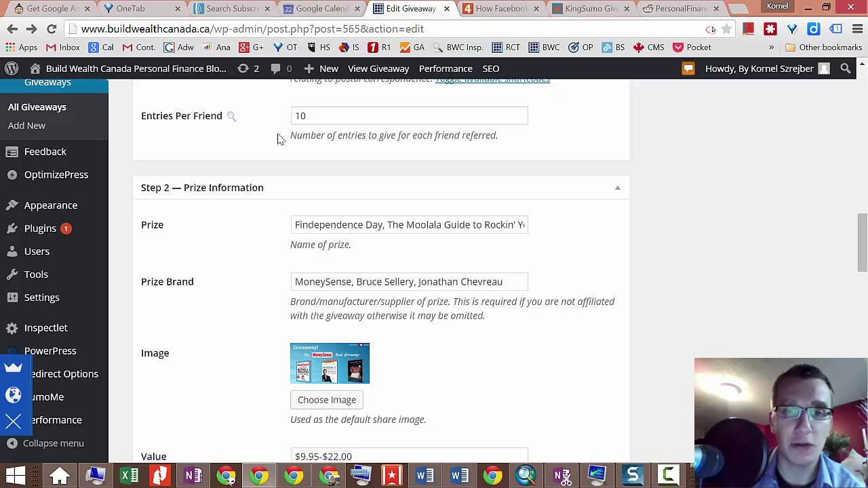This screenshot has height=488, width=868.
Task: Click the Prize name input field
Action: coord(409,225)
